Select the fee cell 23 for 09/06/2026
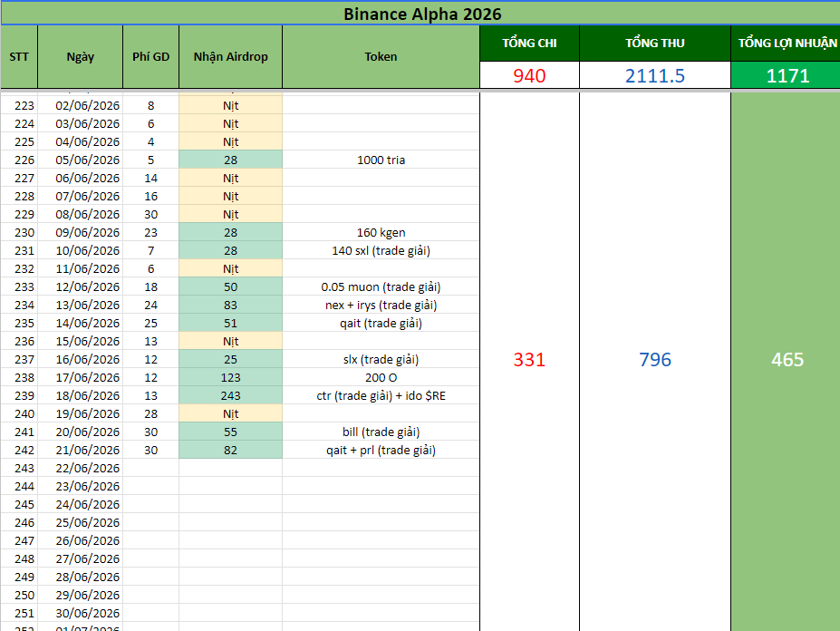 click(151, 232)
